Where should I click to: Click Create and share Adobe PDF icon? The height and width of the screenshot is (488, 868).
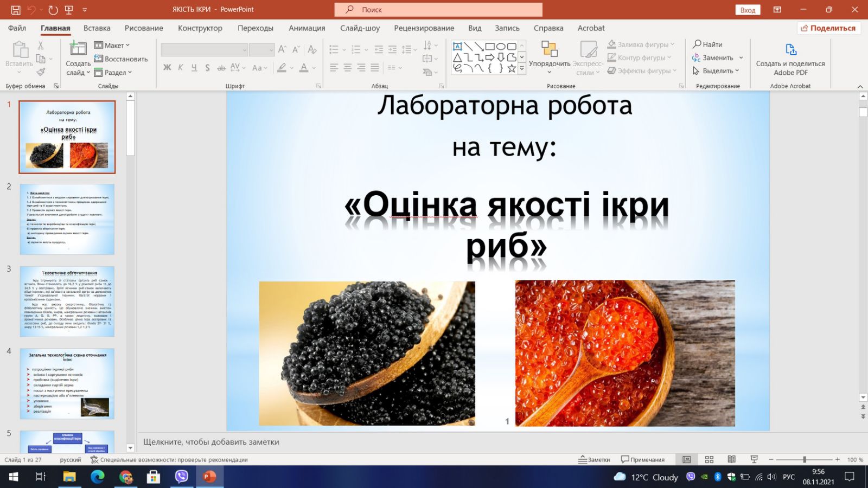click(790, 50)
